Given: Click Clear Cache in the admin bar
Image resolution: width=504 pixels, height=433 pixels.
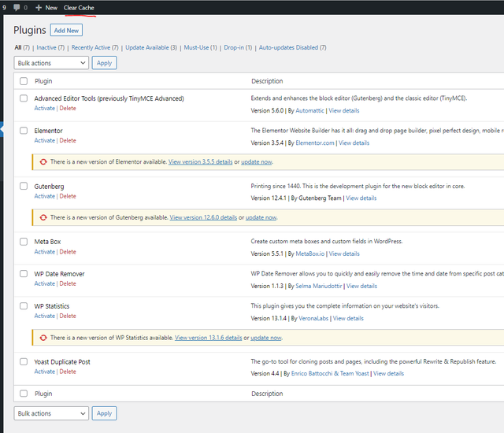Looking at the screenshot, I should coord(79,8).
